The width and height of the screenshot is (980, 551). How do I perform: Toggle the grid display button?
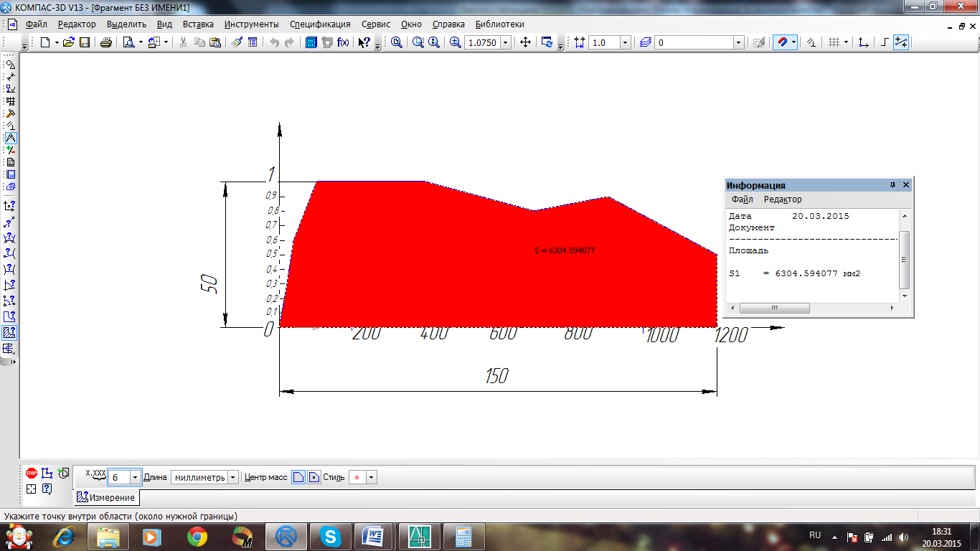coord(834,42)
